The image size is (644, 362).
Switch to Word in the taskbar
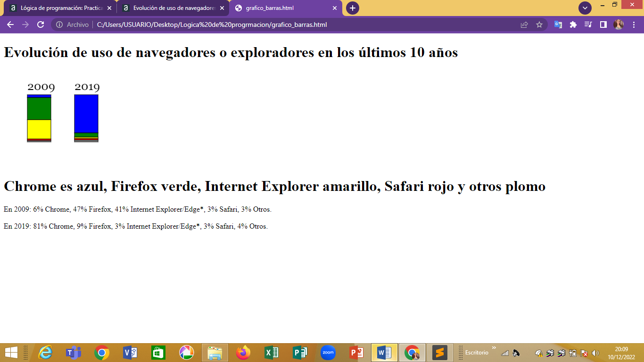[x=385, y=353]
